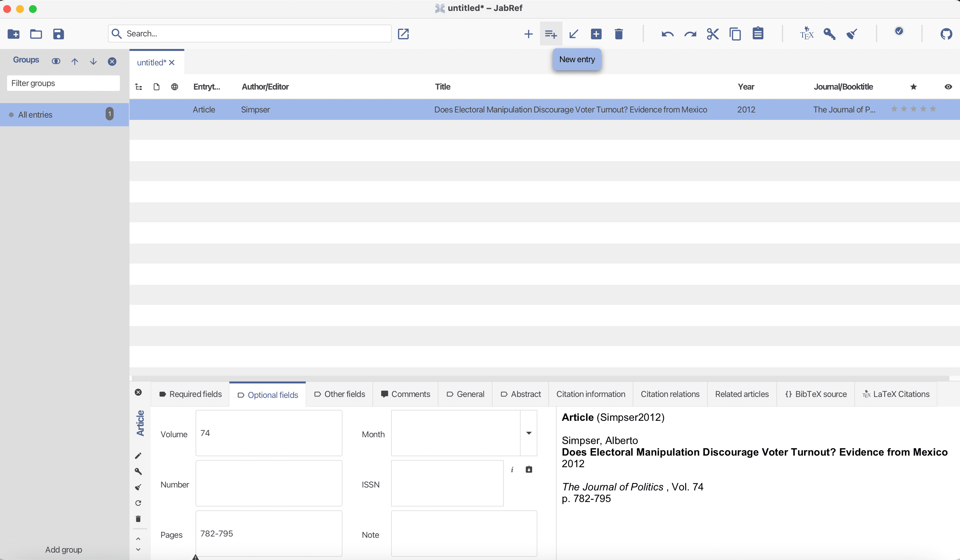Close the entry editor panel
Screen dimensions: 960x560
coord(138,392)
